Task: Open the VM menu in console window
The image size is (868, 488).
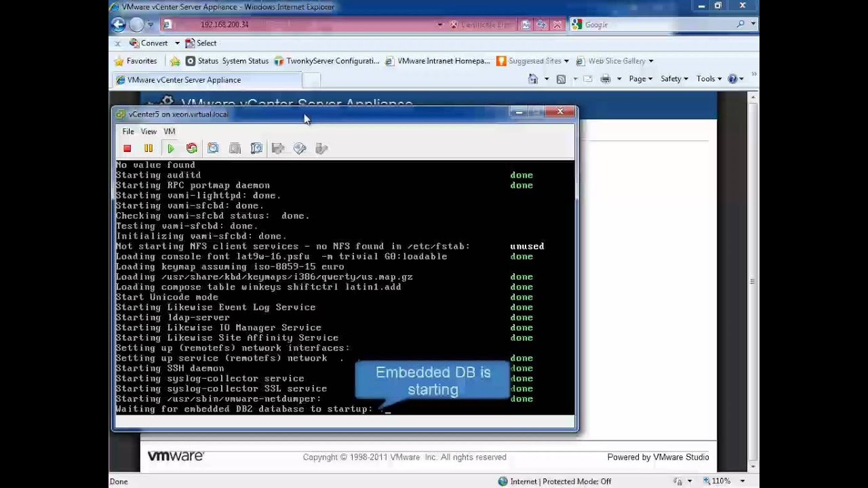Action: click(170, 131)
